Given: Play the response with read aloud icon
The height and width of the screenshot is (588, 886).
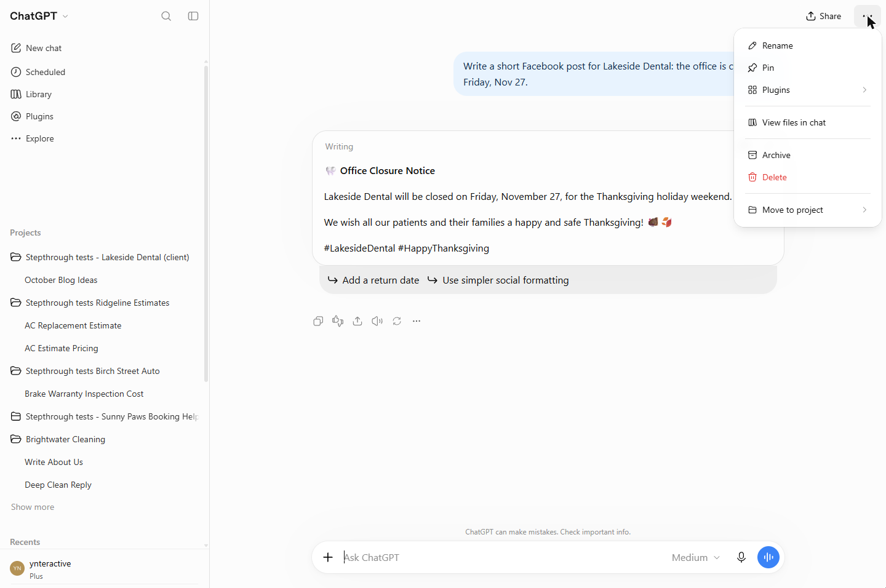Looking at the screenshot, I should pos(377,321).
